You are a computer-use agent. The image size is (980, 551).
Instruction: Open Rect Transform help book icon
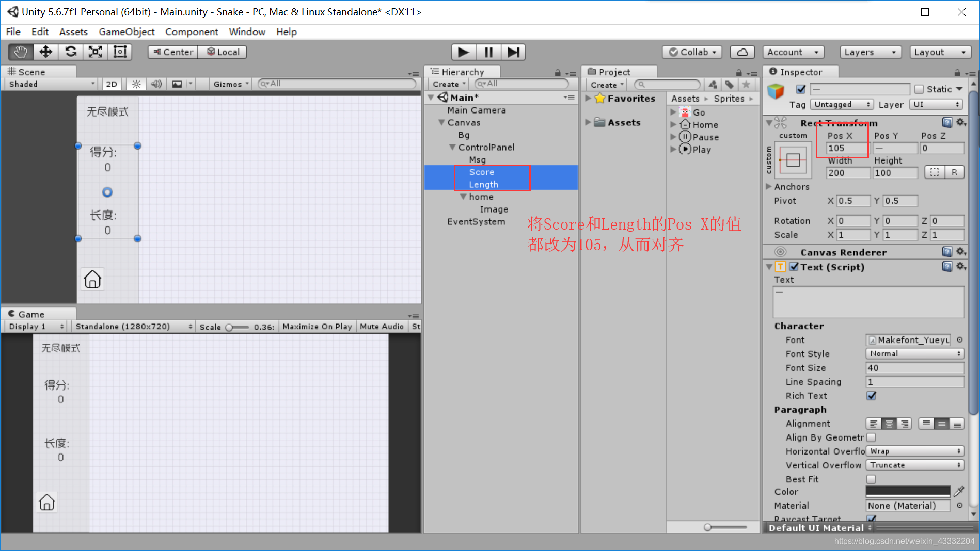(x=947, y=122)
